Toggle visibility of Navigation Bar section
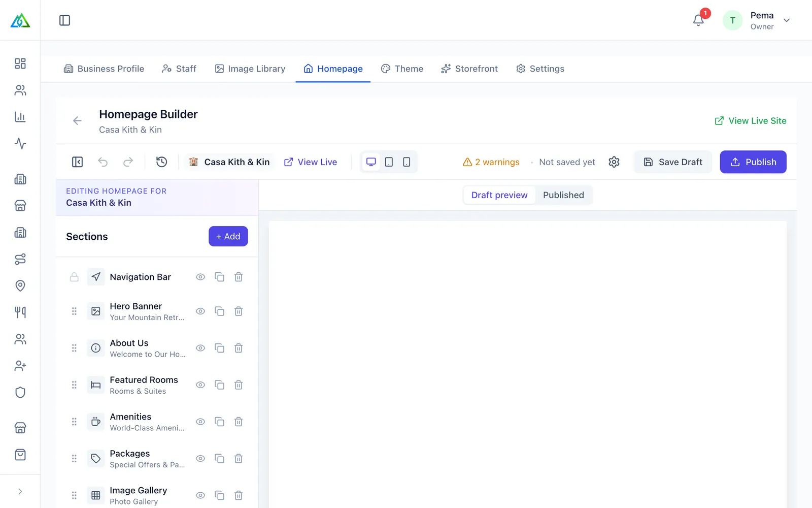Screen dimensions: 812x508 tap(200, 277)
